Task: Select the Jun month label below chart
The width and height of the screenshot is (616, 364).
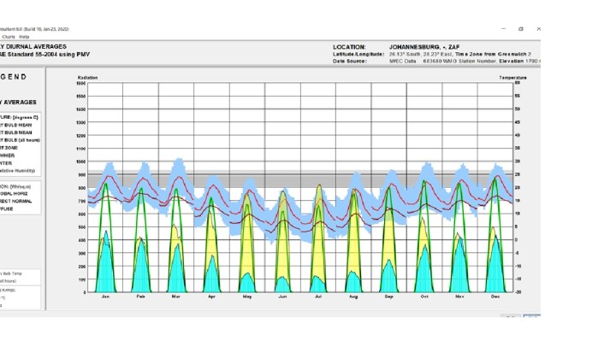Action: click(x=282, y=297)
